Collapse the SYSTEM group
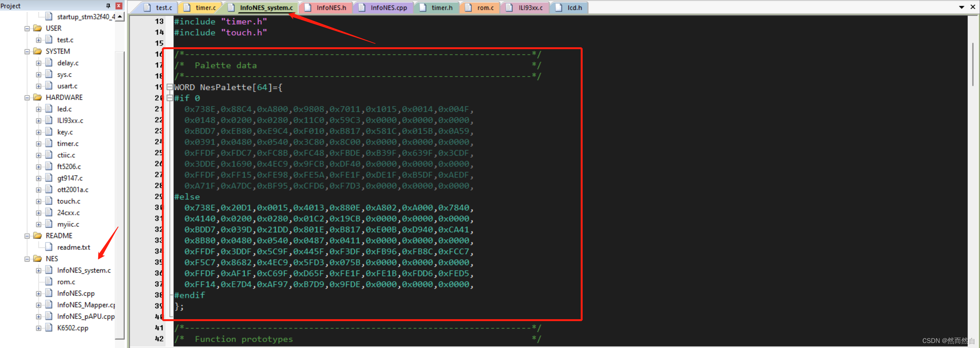This screenshot has width=980, height=348. [x=27, y=51]
